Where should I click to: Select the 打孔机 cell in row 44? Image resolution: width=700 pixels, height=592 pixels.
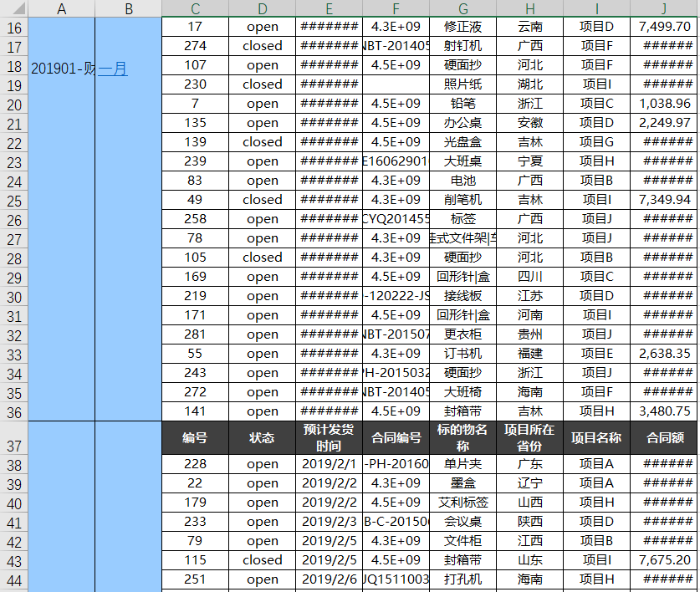(462, 579)
